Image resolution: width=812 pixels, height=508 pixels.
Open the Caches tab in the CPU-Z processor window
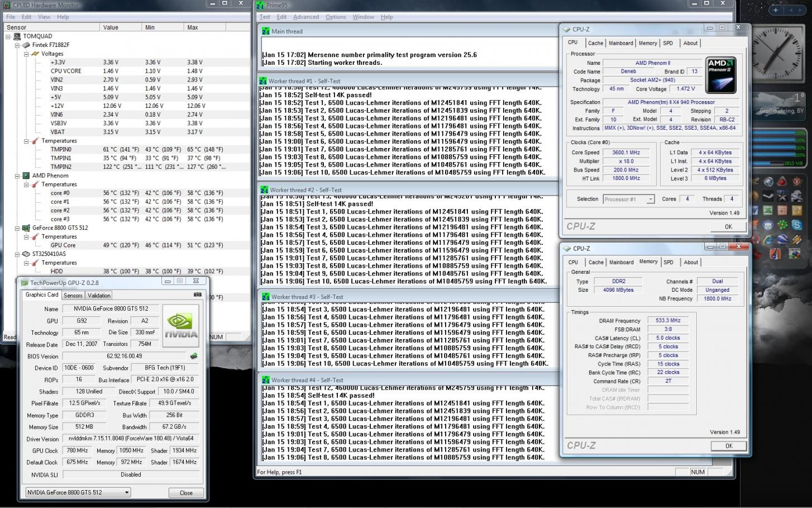(595, 43)
